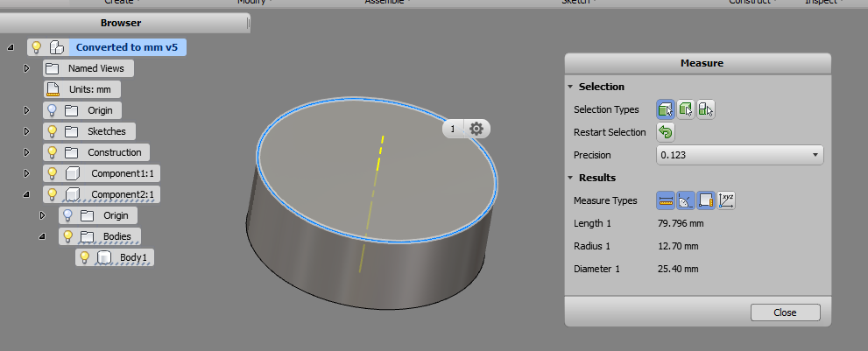This screenshot has height=351, width=868.
Task: Click folder icon of Origin under Component2:1
Action: [87, 215]
